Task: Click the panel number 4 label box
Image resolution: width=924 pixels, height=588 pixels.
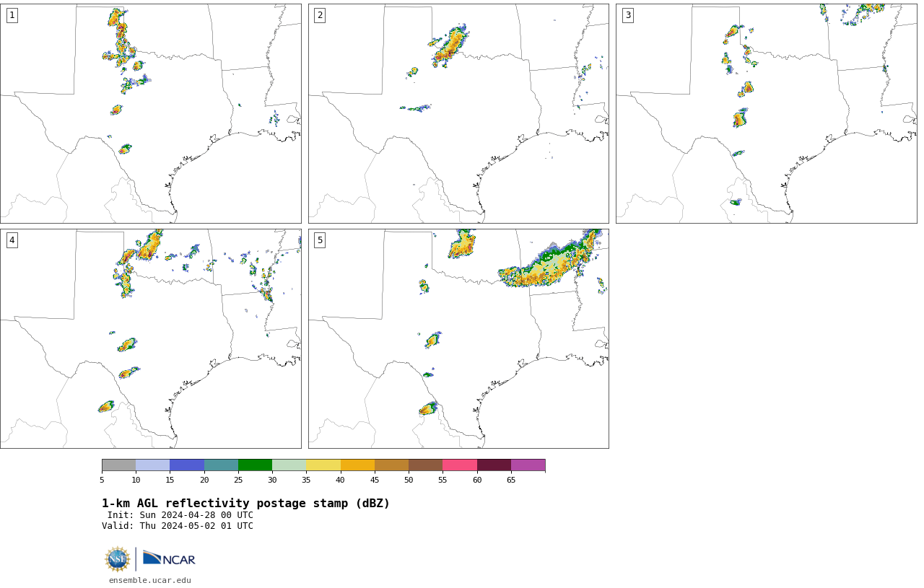Action: point(12,240)
